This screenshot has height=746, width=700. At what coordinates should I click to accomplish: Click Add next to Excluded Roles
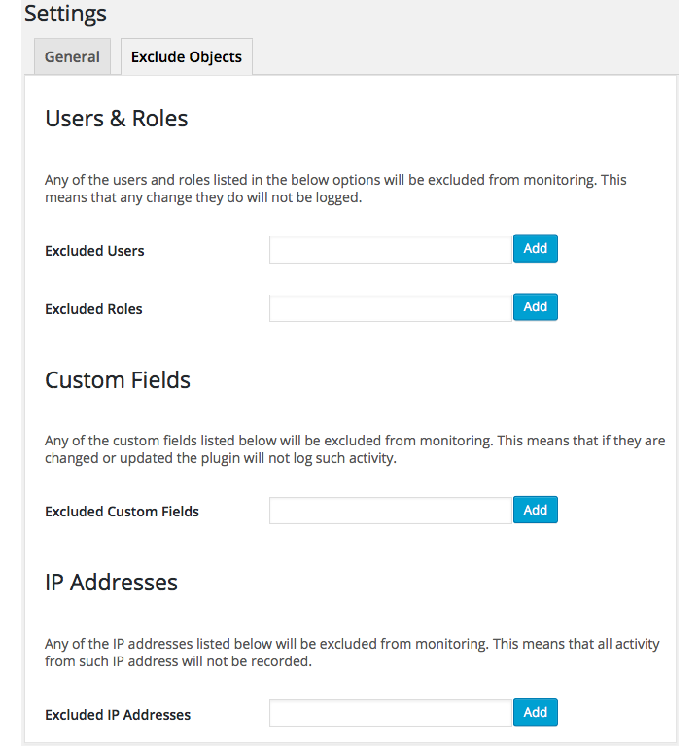pos(536,307)
